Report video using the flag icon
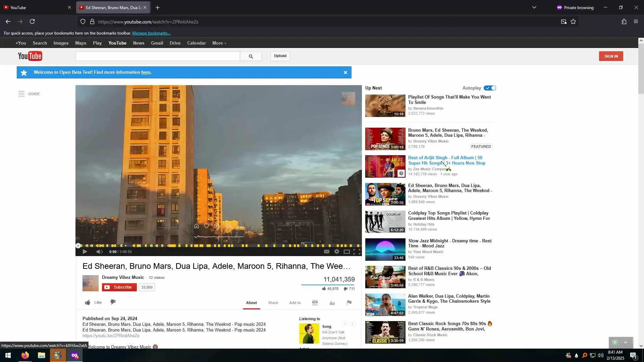 tap(349, 302)
